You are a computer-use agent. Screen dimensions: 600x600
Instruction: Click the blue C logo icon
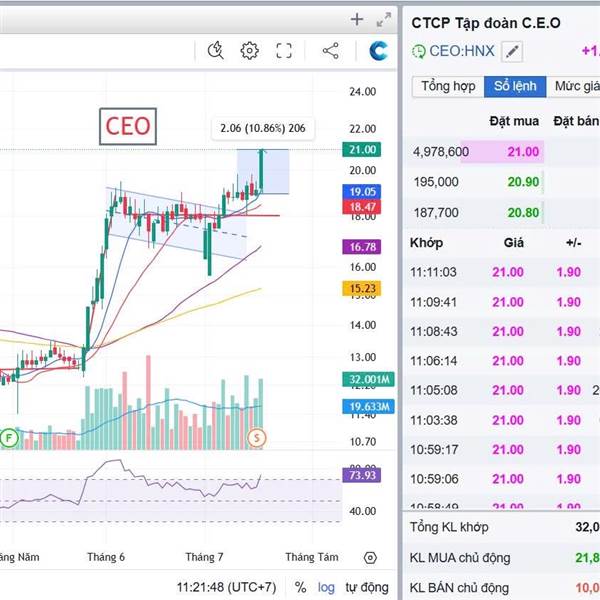pos(378,51)
